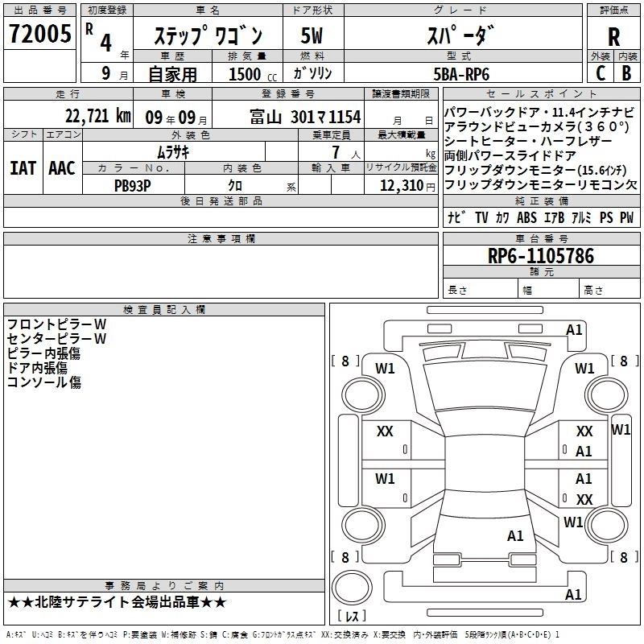Select 北陸サテライト会場出品車 notice
This screenshot has width=644, height=644.
click(x=117, y=602)
